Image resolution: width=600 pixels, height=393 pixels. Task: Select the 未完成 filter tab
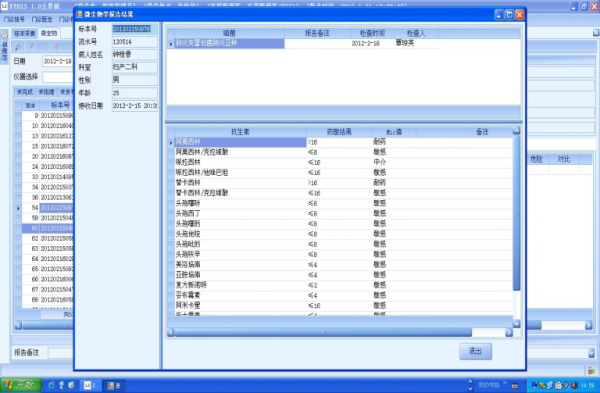pyautogui.click(x=25, y=92)
